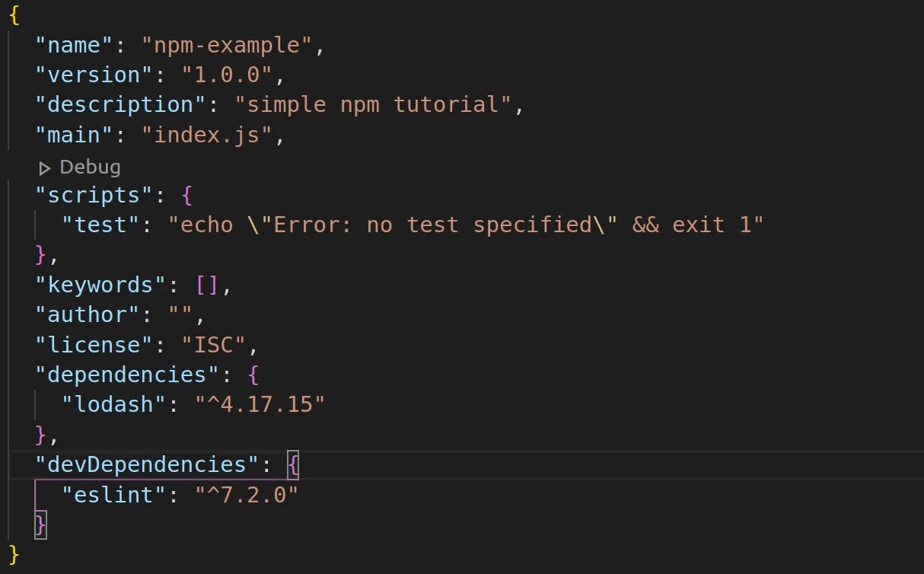Click the "1.0.0" version value
The width and height of the screenshot is (924, 574).
[227, 75]
